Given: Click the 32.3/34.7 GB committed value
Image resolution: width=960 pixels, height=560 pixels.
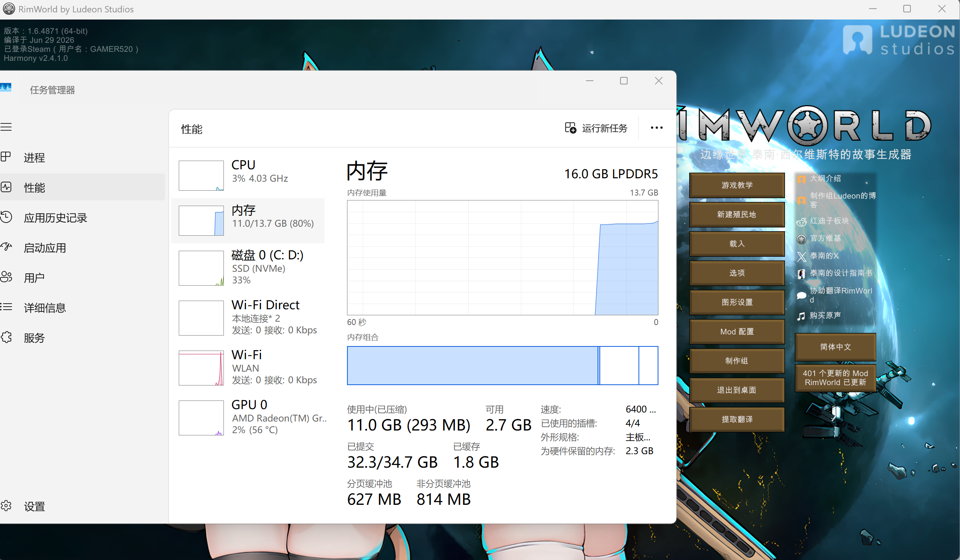Looking at the screenshot, I should (x=392, y=462).
